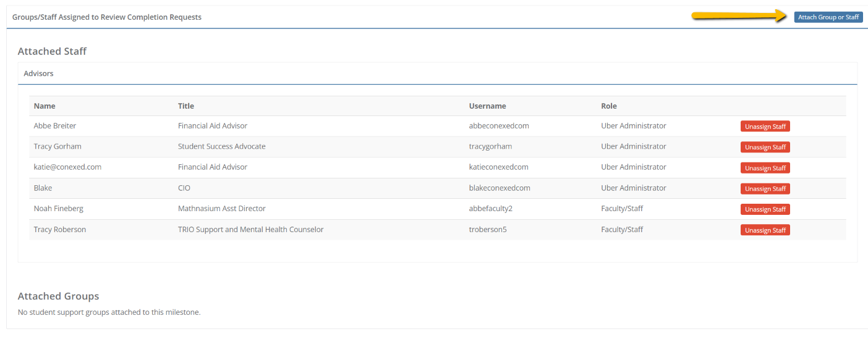Click the Role column header
The width and height of the screenshot is (868, 355).
pyautogui.click(x=609, y=106)
